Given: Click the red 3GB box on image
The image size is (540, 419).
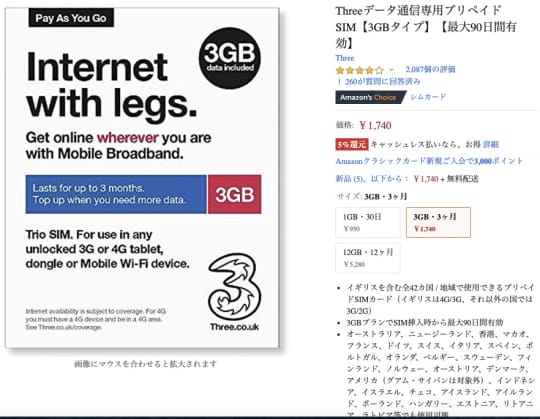Looking at the screenshot, I should 235,194.
